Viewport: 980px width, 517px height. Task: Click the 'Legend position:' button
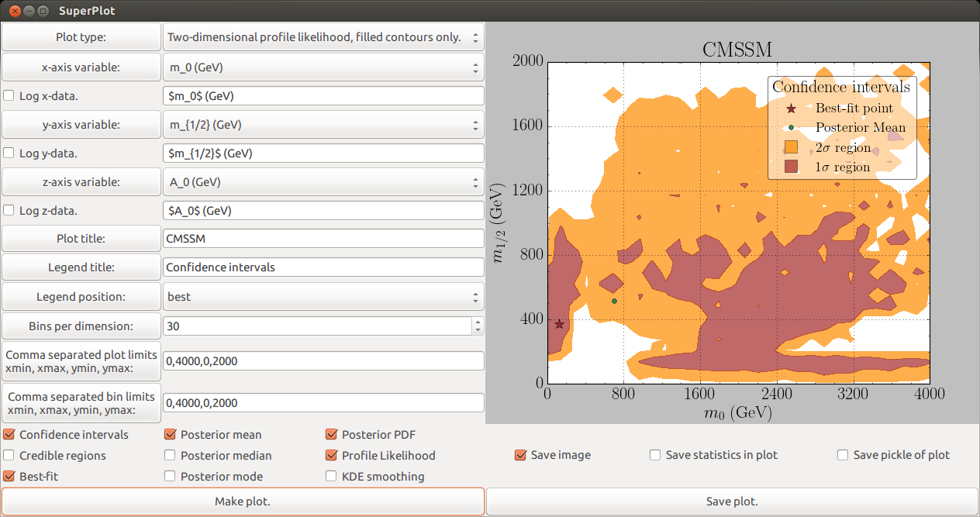81,297
